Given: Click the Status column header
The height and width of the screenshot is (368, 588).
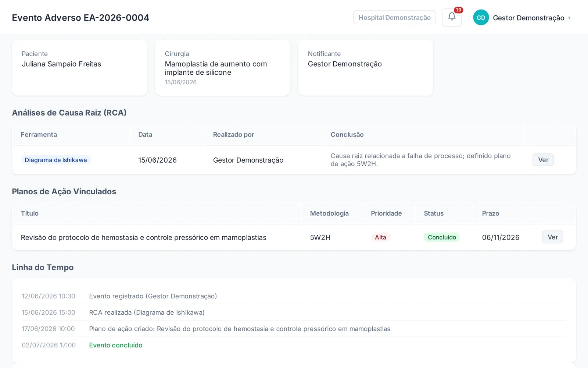Looking at the screenshot, I should pos(434,213).
